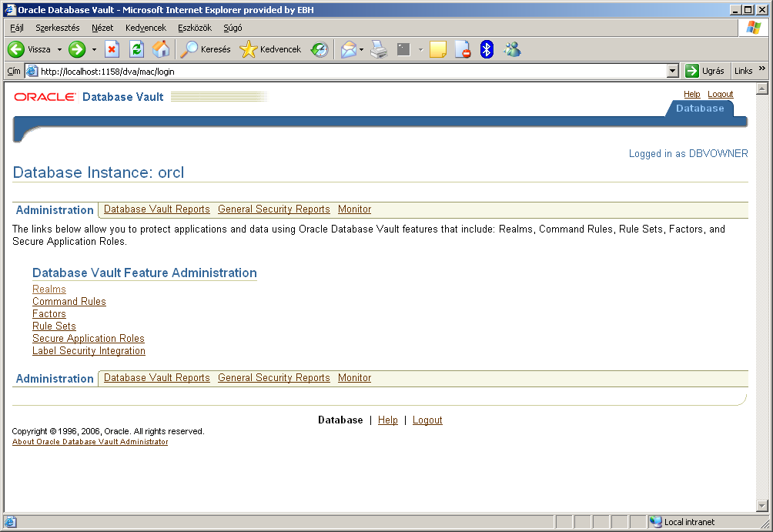Open the bottom Monitor tab
Image resolution: width=773 pixels, height=532 pixels.
[354, 378]
